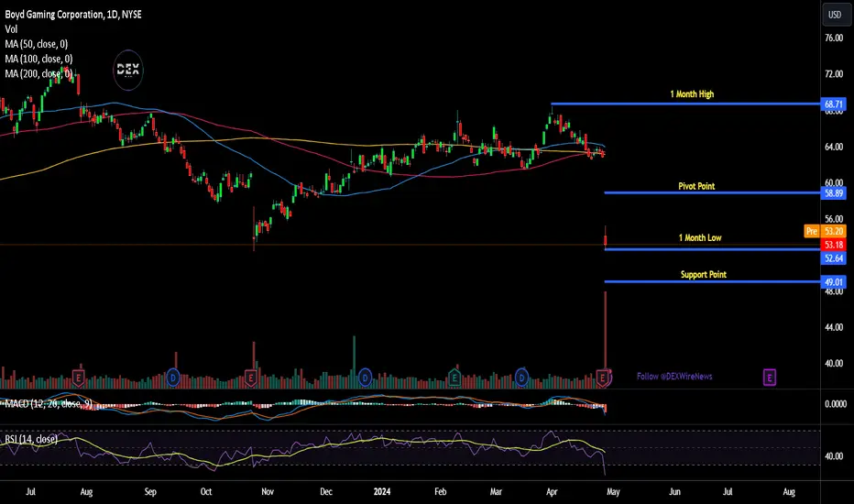Image resolution: width=854 pixels, height=504 pixels.
Task: Click the 44.00 price scale value
Action: point(834,327)
